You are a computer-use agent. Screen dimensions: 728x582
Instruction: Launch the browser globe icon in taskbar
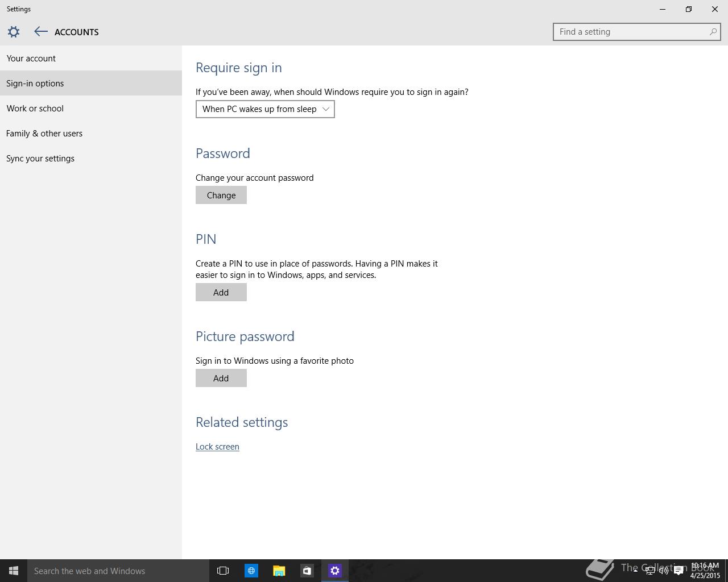tap(251, 571)
